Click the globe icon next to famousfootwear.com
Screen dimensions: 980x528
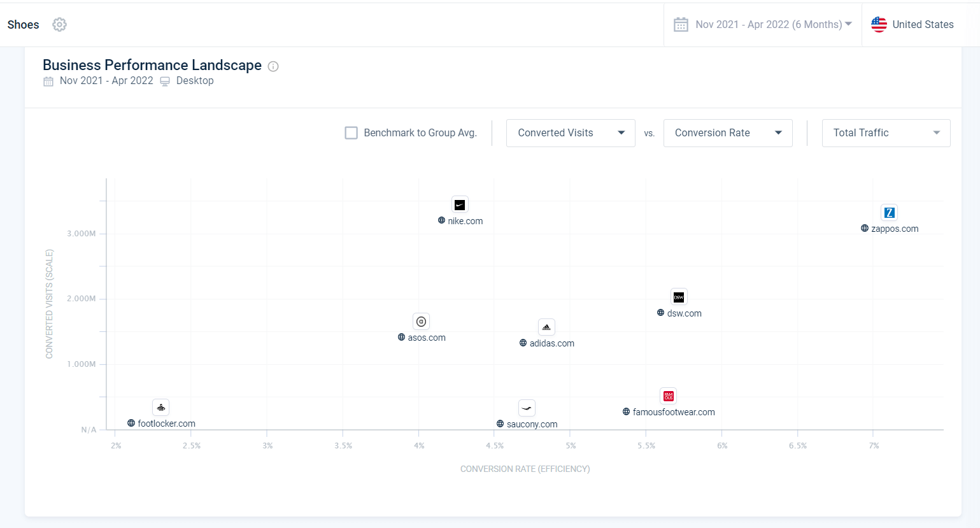tap(626, 411)
